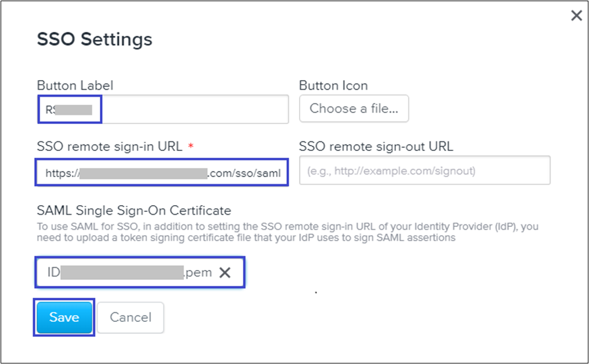Save the SSO settings
The height and width of the screenshot is (364, 589).
point(64,317)
